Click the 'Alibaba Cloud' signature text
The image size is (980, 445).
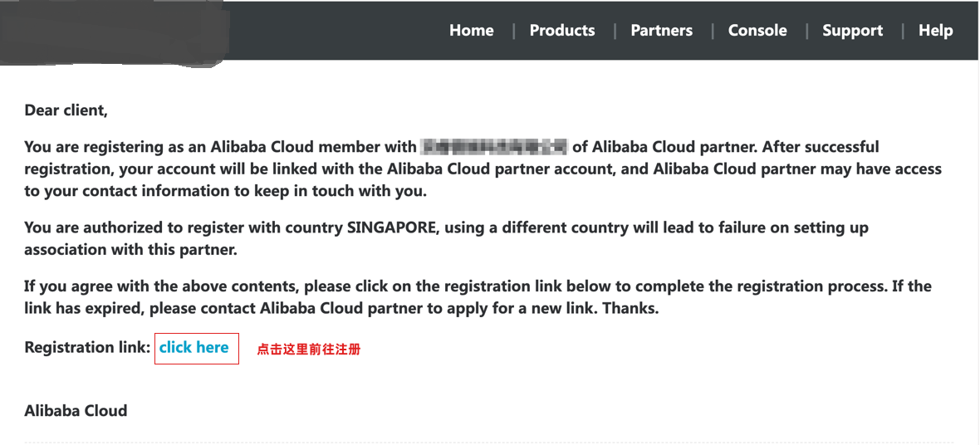[76, 411]
